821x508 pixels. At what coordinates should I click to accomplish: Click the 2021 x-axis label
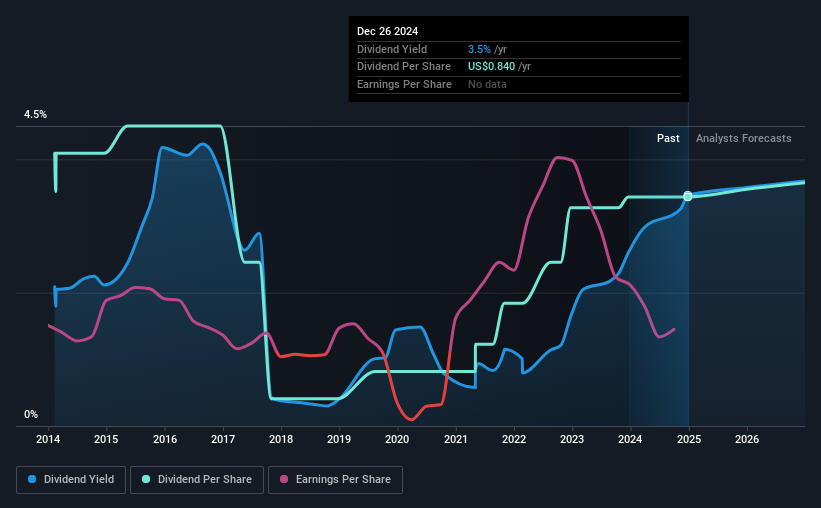[x=456, y=439]
